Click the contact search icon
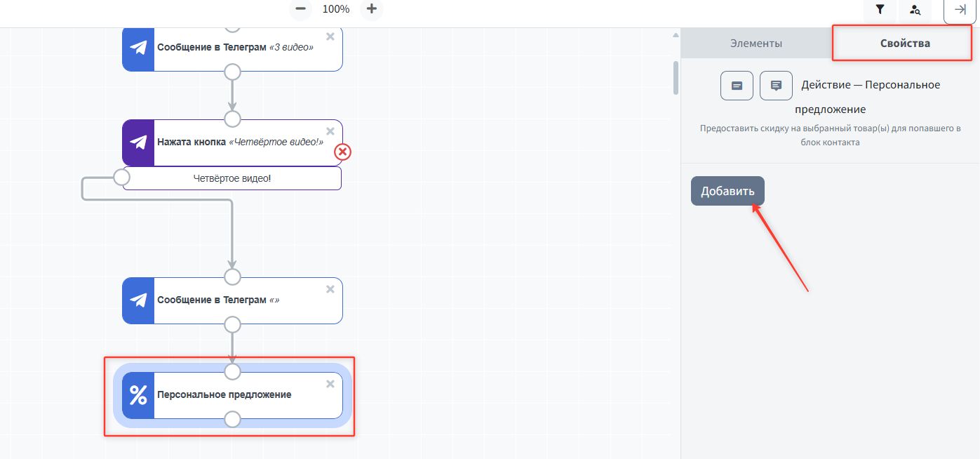Screen dimensions: 980x459 point(915,10)
